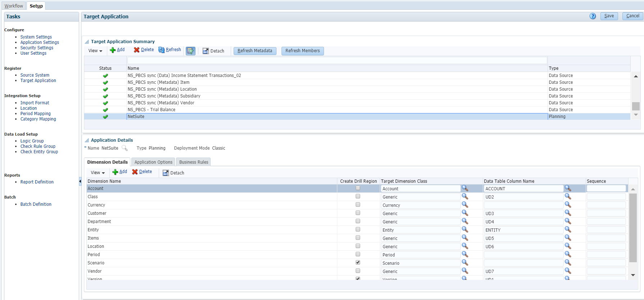Viewport: 644px width, 300px height.
Task: Click magnifier for Account Target Dimension Class
Action: coord(465,188)
